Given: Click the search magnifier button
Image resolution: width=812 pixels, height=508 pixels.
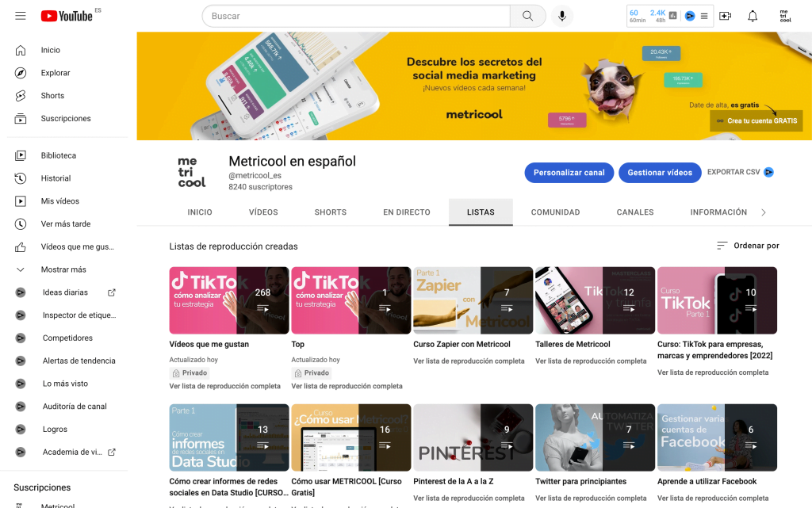Looking at the screenshot, I should (527, 16).
